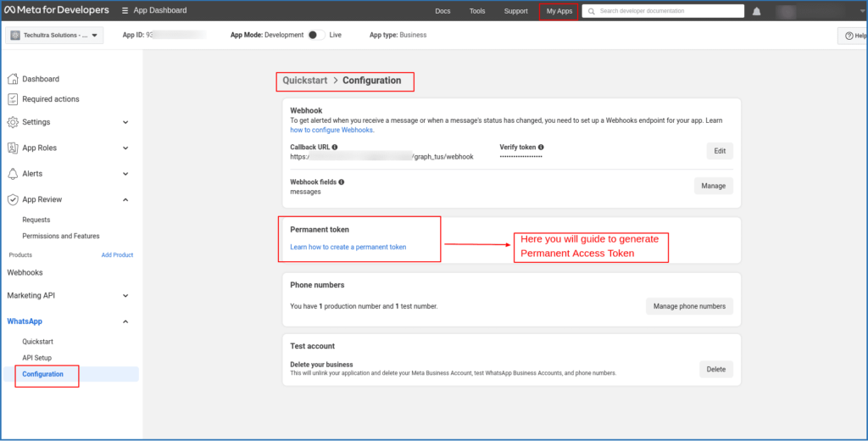Go to My Apps
The width and height of the screenshot is (868, 441).
559,11
